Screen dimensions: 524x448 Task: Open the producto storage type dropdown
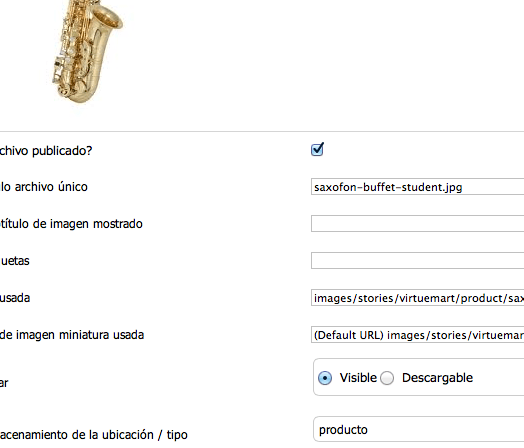pos(418,429)
